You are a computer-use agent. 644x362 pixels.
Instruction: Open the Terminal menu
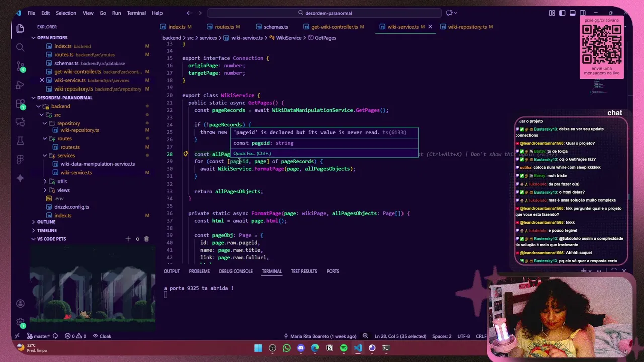(x=136, y=13)
